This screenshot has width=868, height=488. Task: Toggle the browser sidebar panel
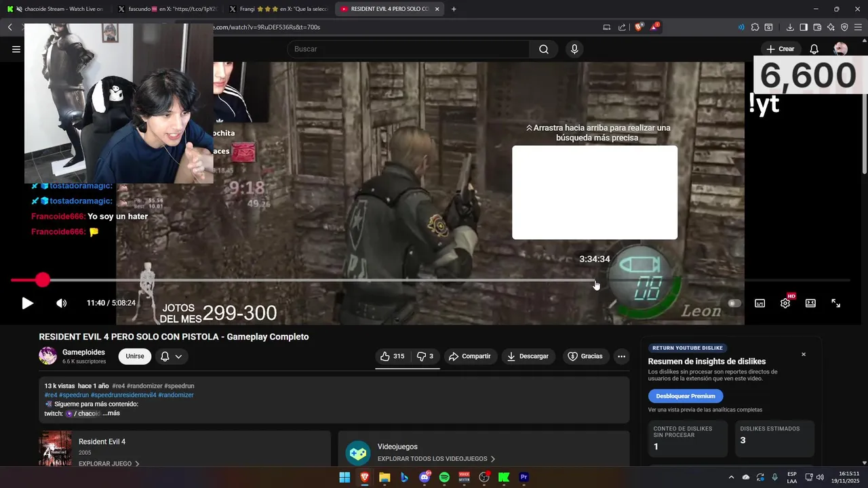click(x=804, y=27)
